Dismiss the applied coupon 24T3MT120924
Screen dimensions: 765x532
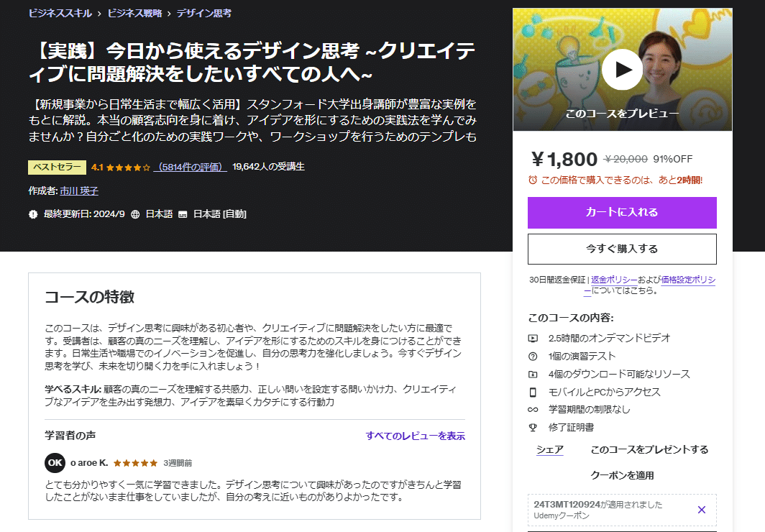pos(701,509)
